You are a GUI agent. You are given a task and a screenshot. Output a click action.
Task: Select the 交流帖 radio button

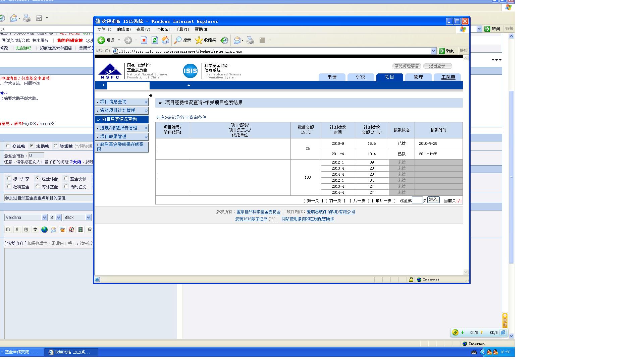[x=8, y=146]
